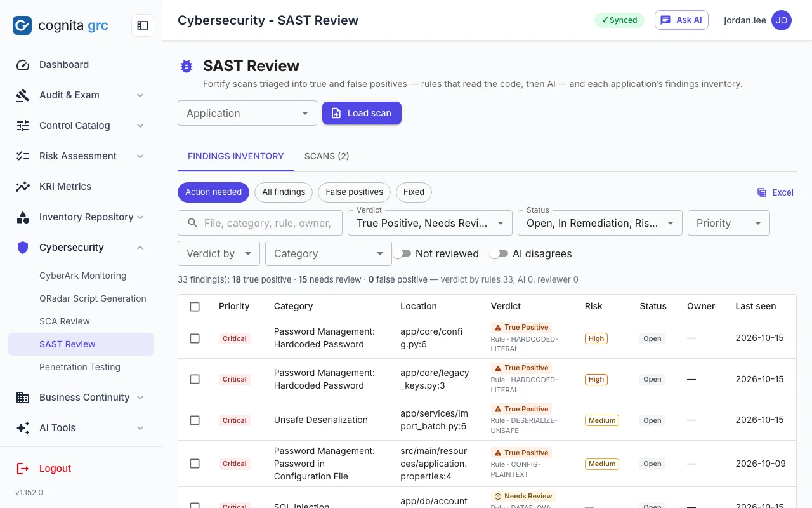Select the All findings filter chip
812x508 pixels.
[284, 192]
